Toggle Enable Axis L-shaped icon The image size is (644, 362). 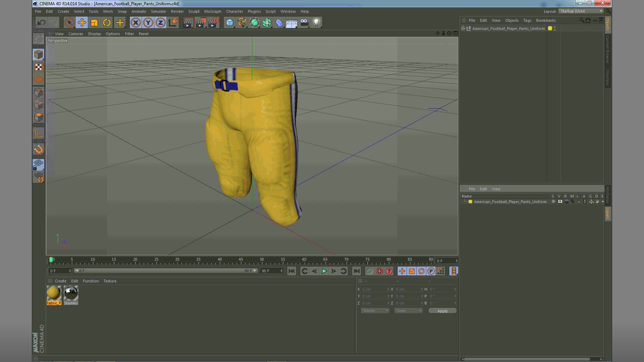38,133
